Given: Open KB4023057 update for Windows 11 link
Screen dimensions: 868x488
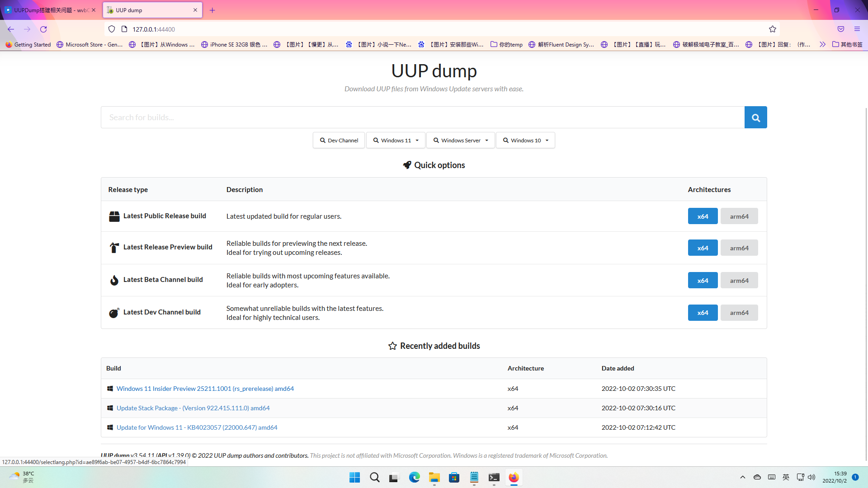Looking at the screenshot, I should point(197,427).
